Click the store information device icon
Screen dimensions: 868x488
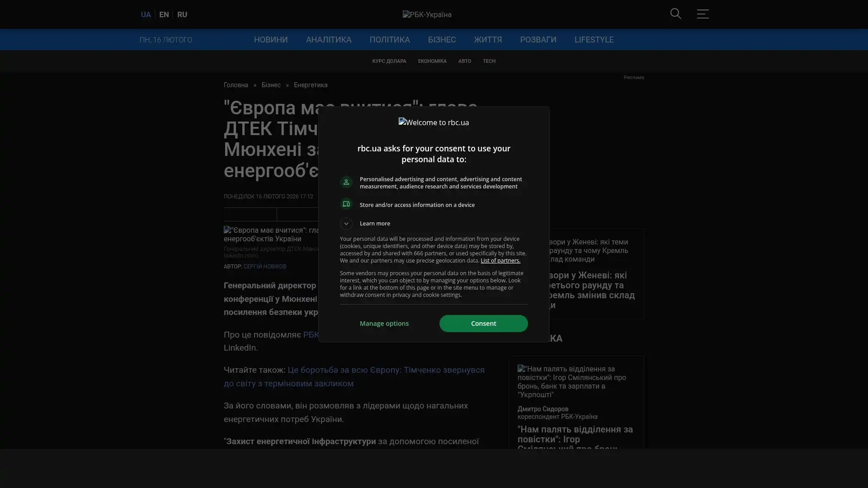346,204
